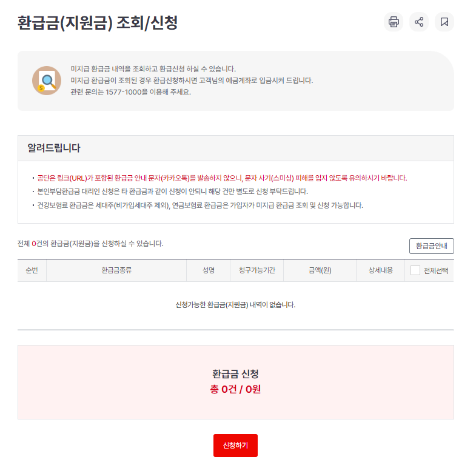Select the 청구가능기간 column header
This screenshot has height=474, width=476.
pyautogui.click(x=257, y=270)
